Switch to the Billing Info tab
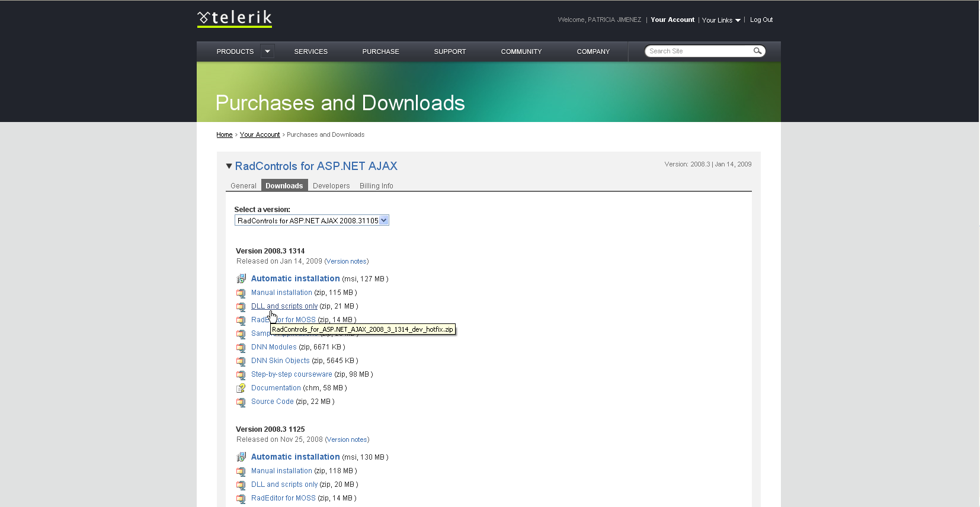This screenshot has width=980, height=507. point(376,186)
